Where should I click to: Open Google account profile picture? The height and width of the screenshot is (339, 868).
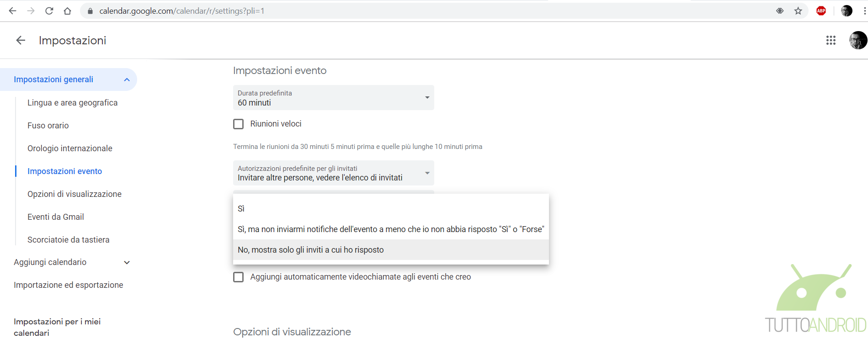[857, 40]
